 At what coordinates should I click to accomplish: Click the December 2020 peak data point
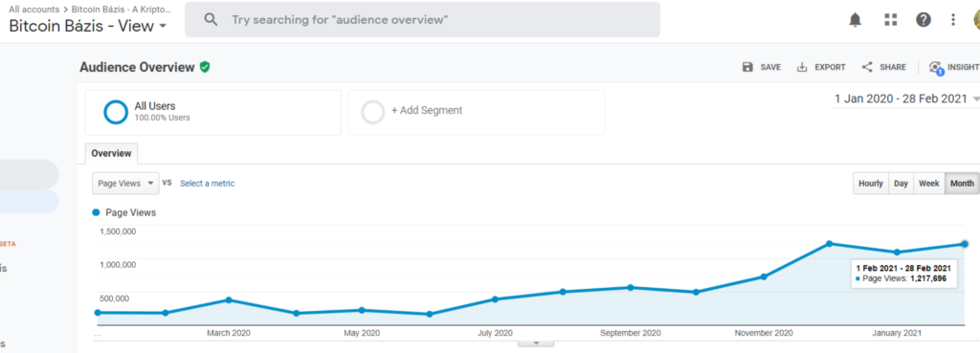pos(830,244)
